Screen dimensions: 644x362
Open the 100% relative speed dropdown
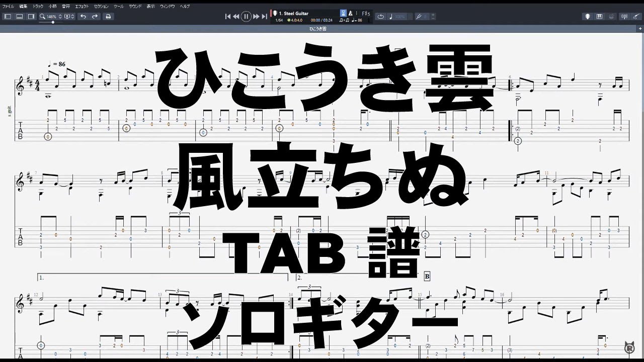click(x=401, y=17)
